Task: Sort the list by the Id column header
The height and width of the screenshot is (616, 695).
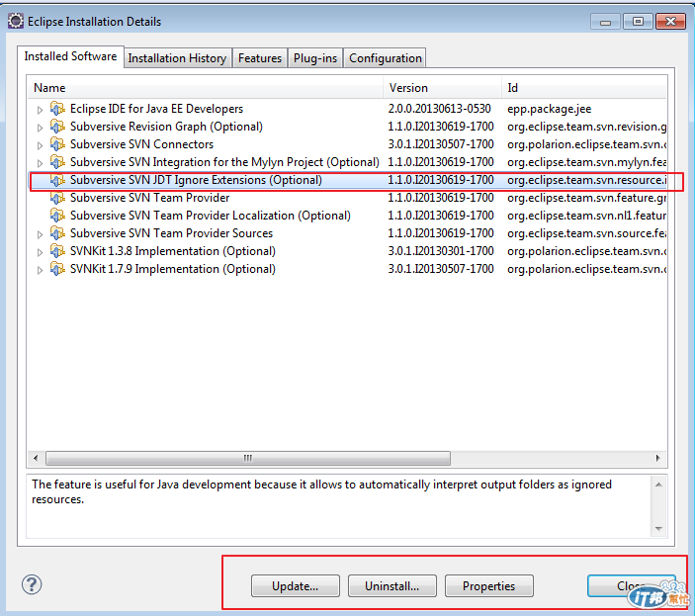Action: [584, 88]
